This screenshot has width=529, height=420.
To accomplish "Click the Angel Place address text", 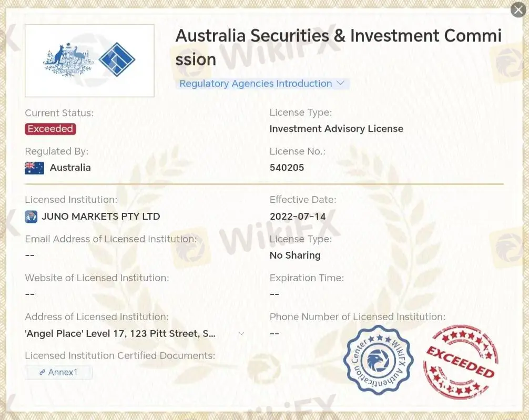I will [120, 334].
